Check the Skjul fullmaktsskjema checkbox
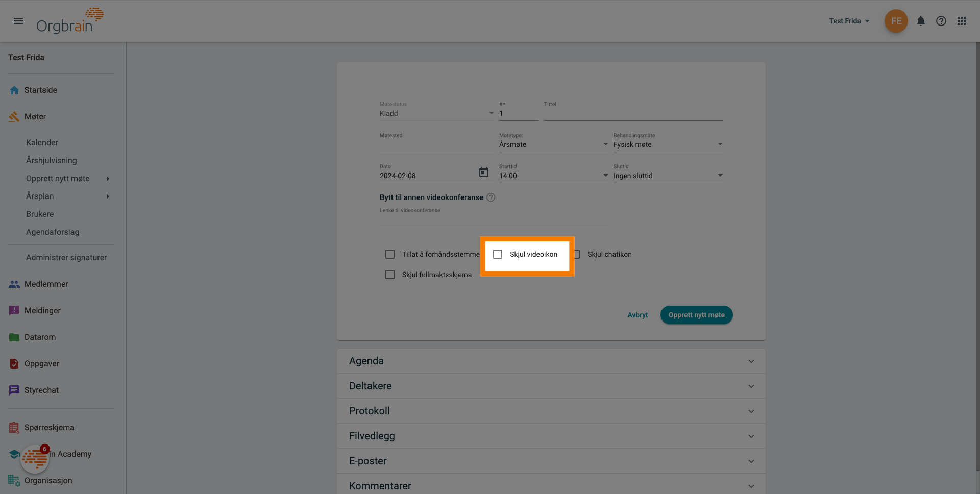 point(390,275)
